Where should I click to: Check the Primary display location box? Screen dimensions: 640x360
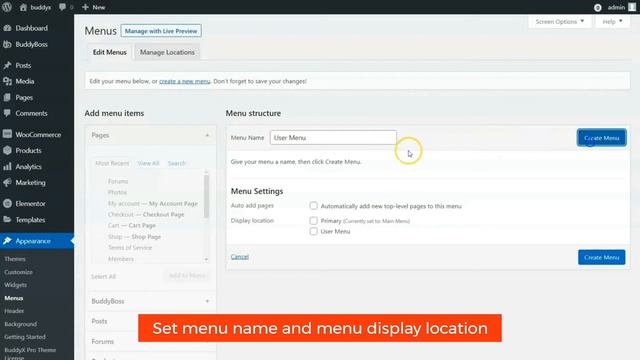313,220
